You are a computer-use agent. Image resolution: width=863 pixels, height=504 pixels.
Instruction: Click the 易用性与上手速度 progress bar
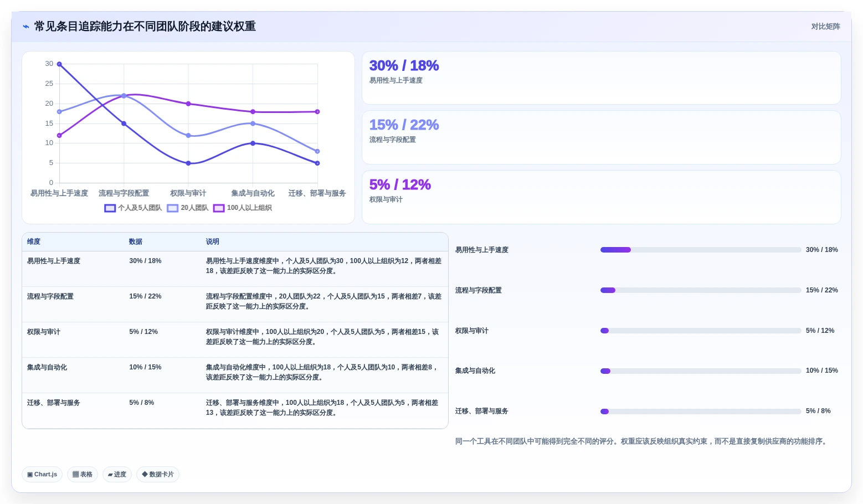(701, 250)
